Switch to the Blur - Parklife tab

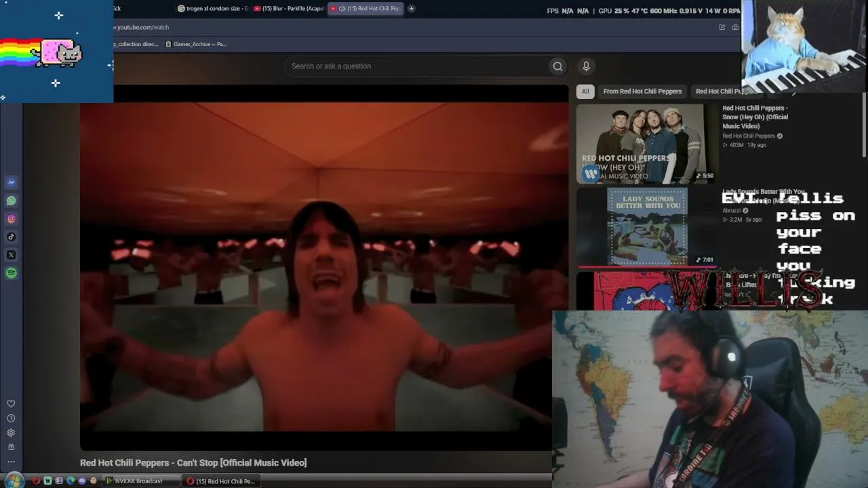[289, 9]
